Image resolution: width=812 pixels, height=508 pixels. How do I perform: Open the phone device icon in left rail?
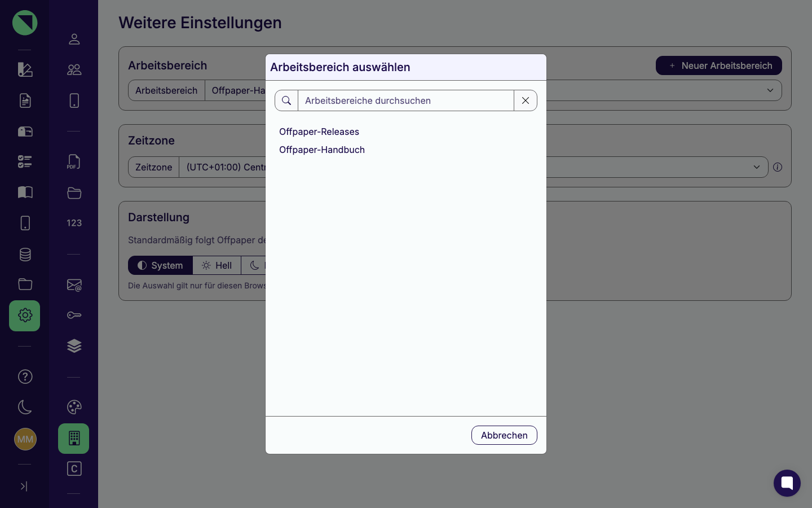25,223
